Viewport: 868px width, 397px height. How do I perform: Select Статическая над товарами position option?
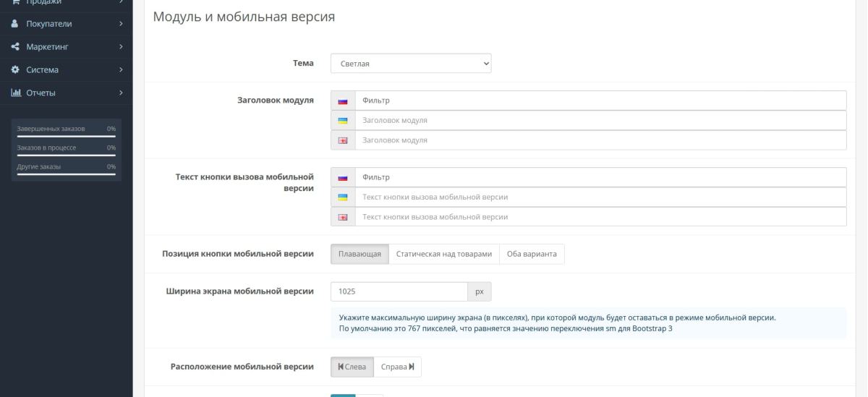click(444, 254)
